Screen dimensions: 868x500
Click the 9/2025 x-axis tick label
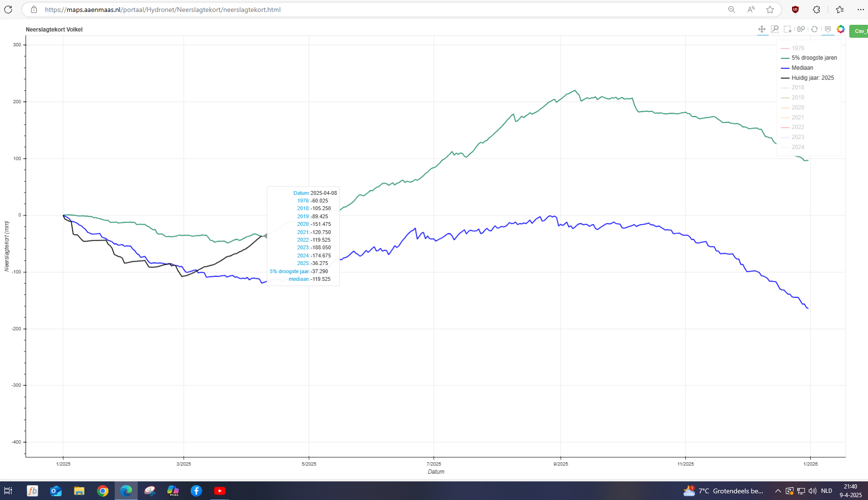point(561,464)
